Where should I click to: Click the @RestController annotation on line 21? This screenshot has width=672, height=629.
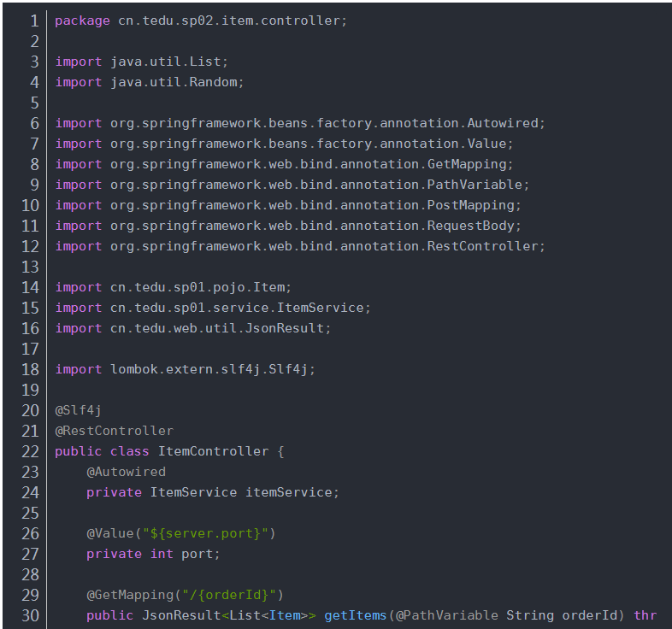114,431
